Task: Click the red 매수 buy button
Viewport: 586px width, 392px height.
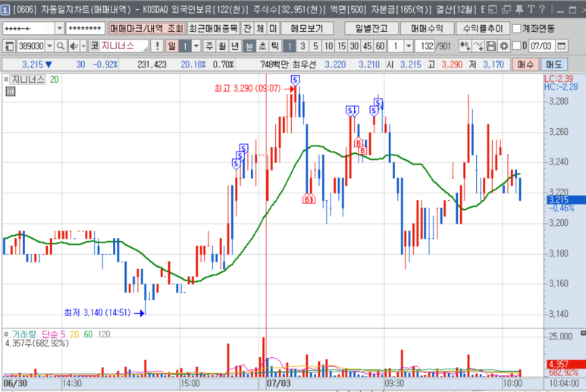Action: (525, 64)
